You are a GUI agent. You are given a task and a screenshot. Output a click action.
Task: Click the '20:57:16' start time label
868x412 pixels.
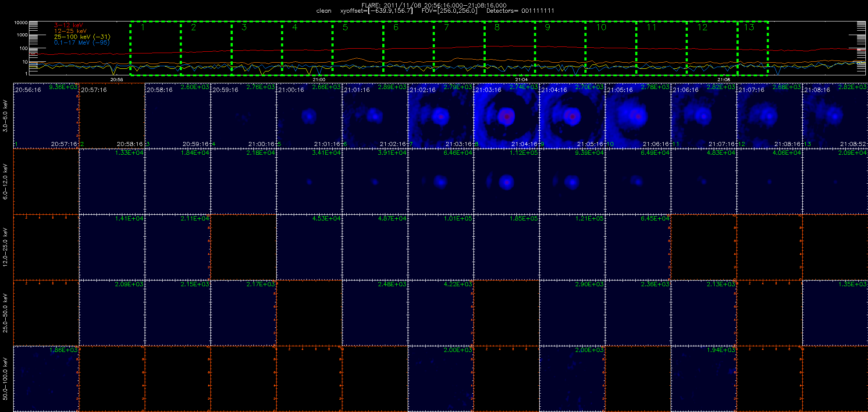pos(94,89)
